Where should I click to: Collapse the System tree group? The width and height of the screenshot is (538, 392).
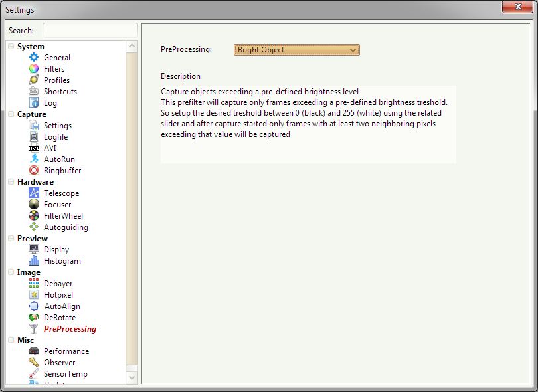[11, 47]
